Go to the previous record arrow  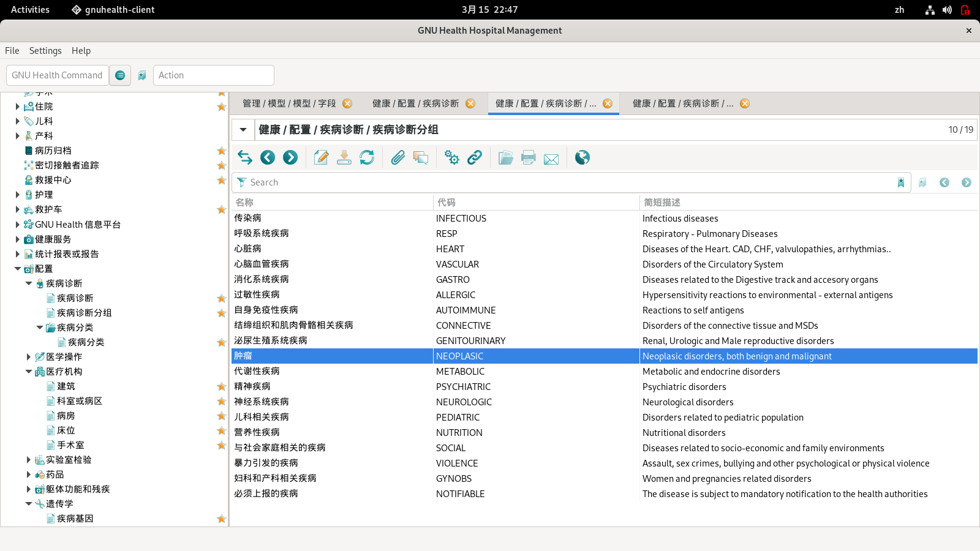(x=268, y=158)
